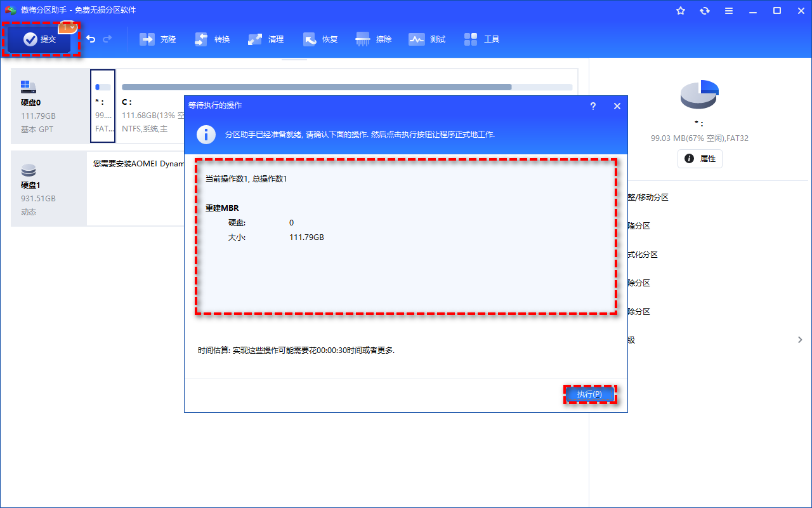The image size is (812, 508).
Task: Open the 转换 (Convert) tool
Action: point(213,39)
